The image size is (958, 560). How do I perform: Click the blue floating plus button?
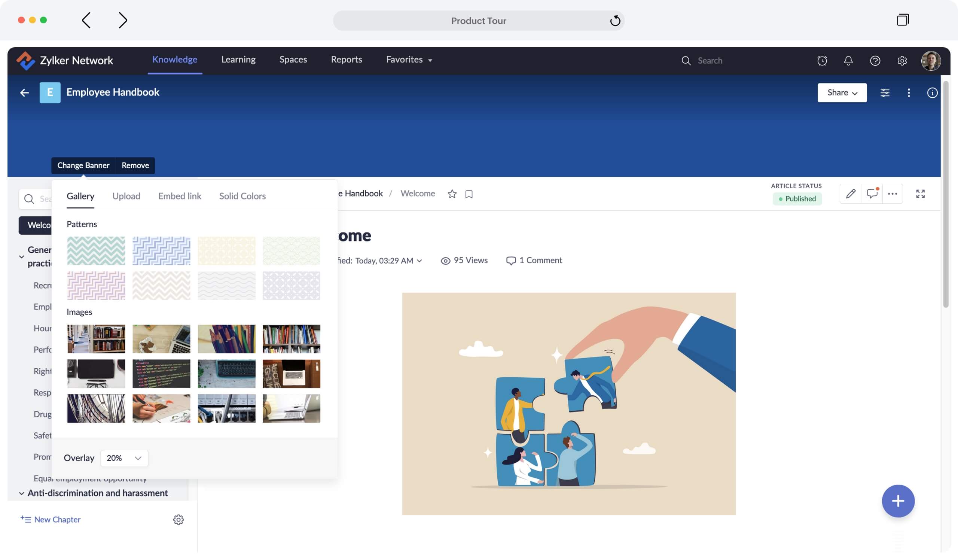pyautogui.click(x=898, y=501)
